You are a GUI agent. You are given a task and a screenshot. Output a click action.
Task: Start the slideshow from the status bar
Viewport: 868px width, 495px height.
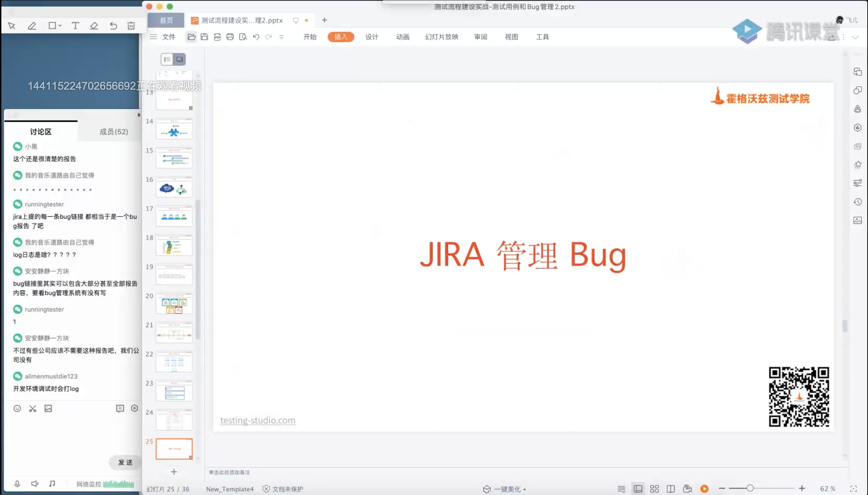[x=703, y=489]
